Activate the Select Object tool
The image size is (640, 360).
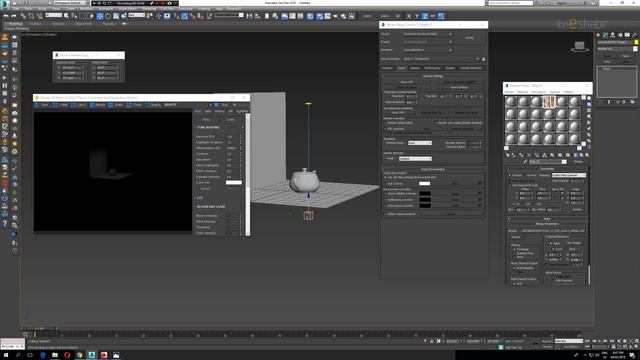pos(67,16)
